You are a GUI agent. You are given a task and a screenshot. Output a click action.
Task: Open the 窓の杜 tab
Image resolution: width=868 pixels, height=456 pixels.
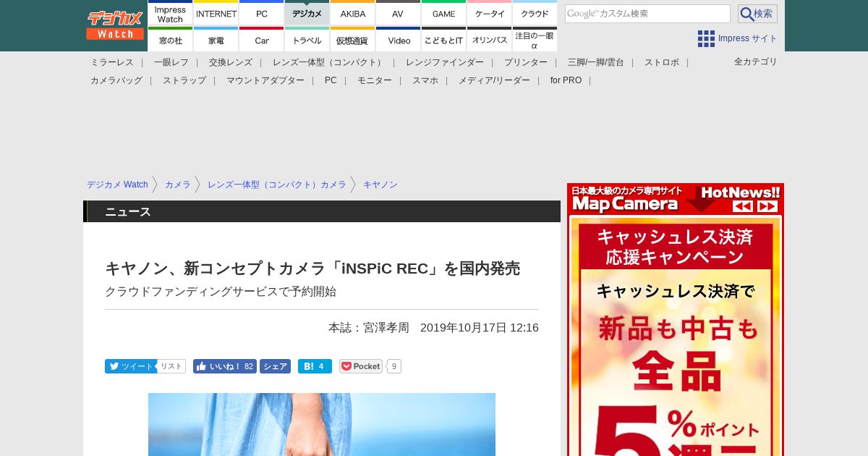(x=170, y=40)
